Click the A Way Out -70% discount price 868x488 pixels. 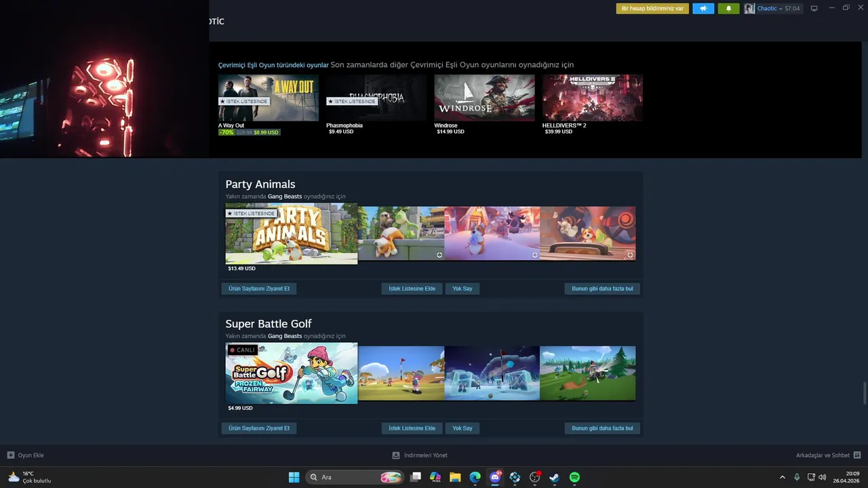pyautogui.click(x=249, y=132)
